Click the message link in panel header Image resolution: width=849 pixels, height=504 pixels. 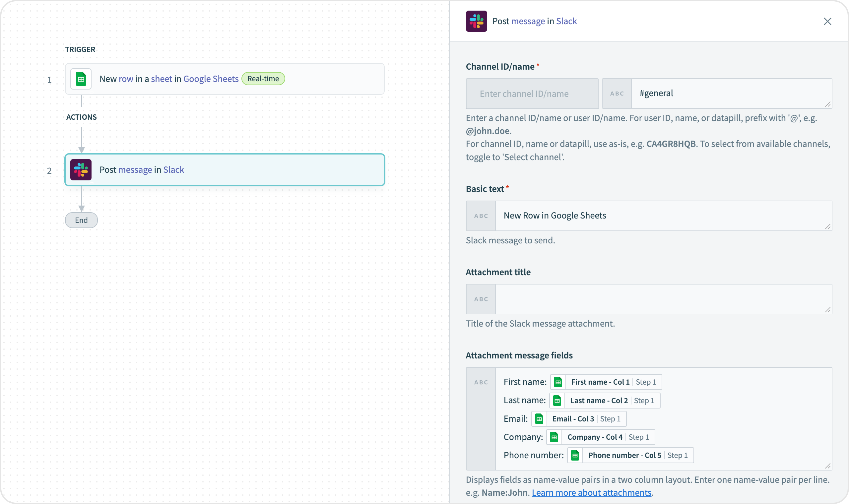pyautogui.click(x=528, y=22)
